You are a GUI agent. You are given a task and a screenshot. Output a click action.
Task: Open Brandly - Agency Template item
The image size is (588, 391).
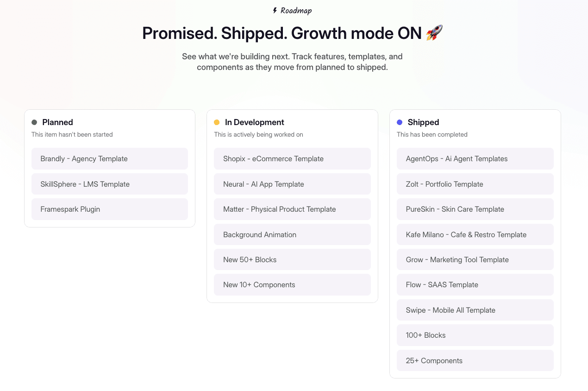[110, 158]
